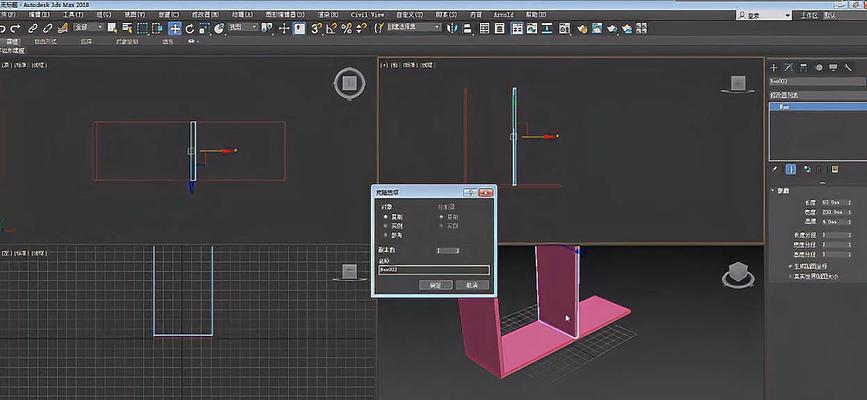Viewport: 867px width, 400px height.
Task: Open Rendered Frame Window icon
Action: [x=597, y=28]
